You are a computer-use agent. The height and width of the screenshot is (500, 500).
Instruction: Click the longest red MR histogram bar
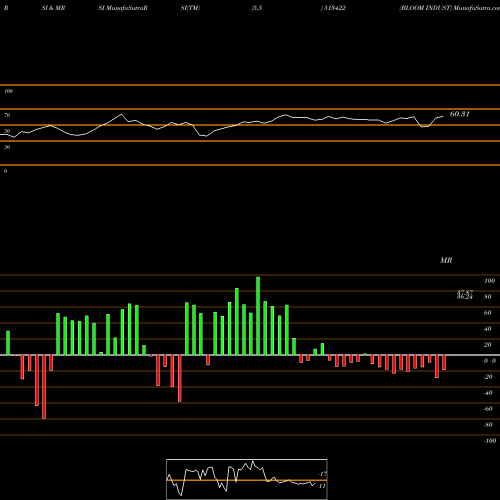point(44,387)
